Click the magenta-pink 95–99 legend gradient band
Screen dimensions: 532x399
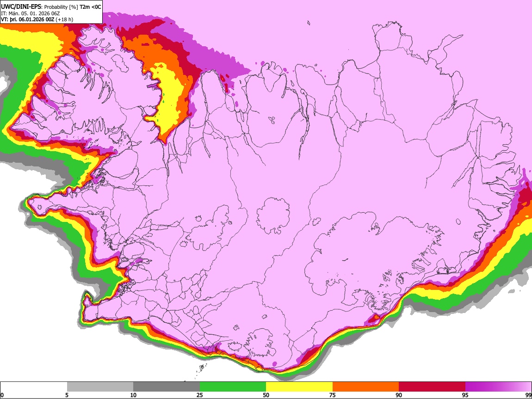point(498,387)
